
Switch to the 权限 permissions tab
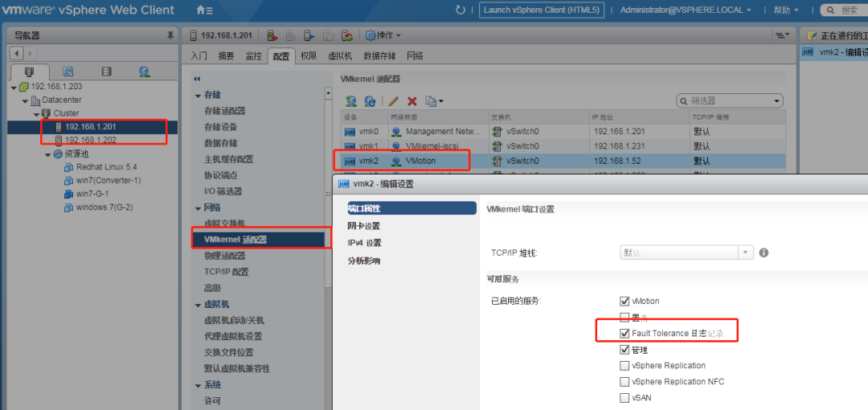pos(309,56)
